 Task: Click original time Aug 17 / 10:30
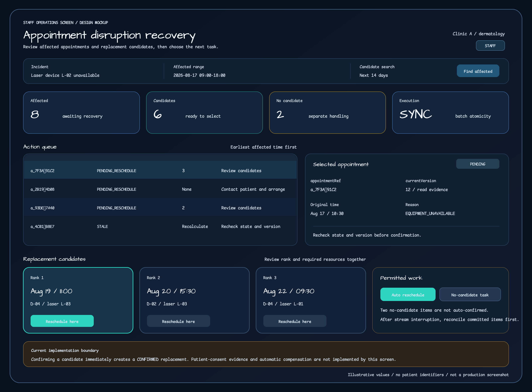pos(327,214)
